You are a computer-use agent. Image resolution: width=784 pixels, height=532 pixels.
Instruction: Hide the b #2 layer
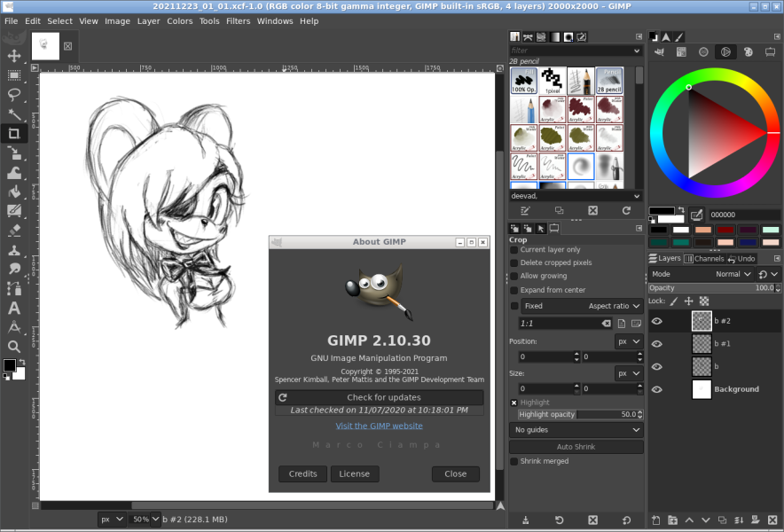pos(657,321)
